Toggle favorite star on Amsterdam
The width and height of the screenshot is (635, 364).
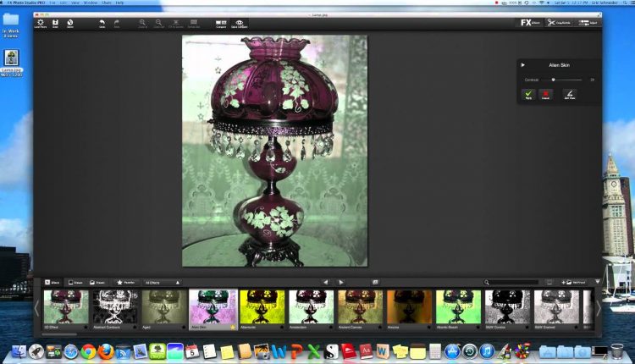(x=331, y=327)
